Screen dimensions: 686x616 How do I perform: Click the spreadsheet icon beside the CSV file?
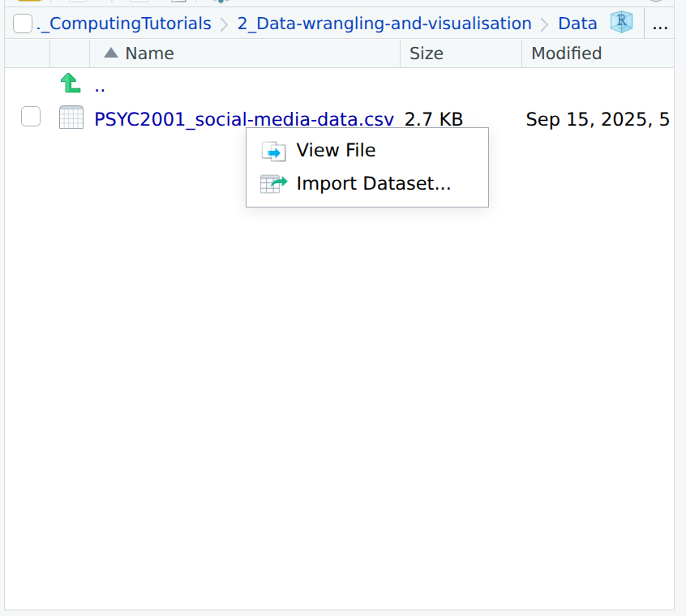click(x=71, y=118)
